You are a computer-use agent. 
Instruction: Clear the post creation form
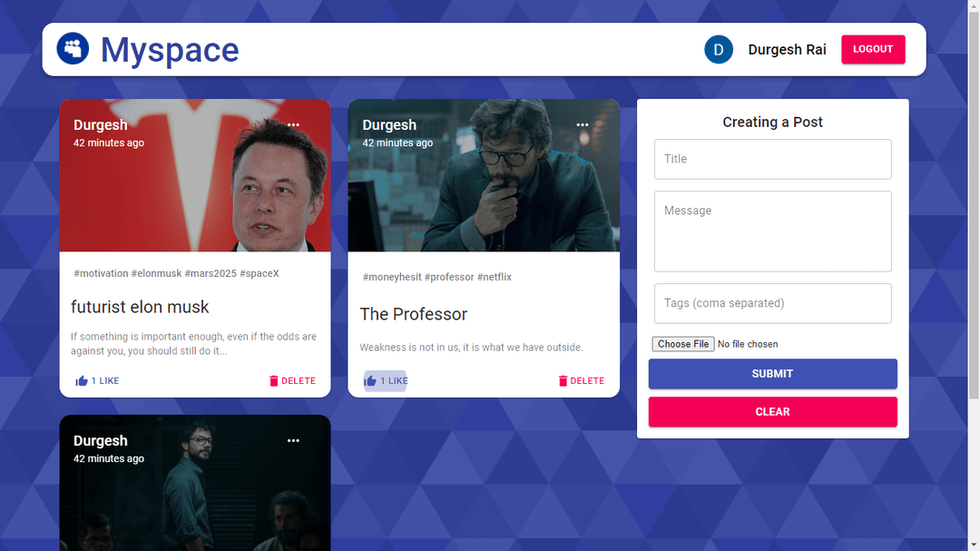(772, 411)
